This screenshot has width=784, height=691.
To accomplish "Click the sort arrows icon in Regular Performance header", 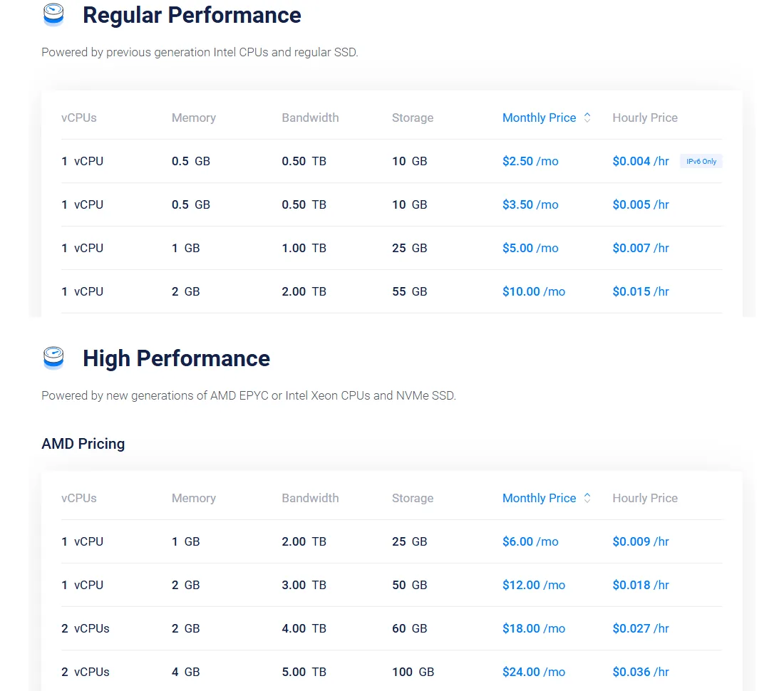I will click(x=587, y=118).
